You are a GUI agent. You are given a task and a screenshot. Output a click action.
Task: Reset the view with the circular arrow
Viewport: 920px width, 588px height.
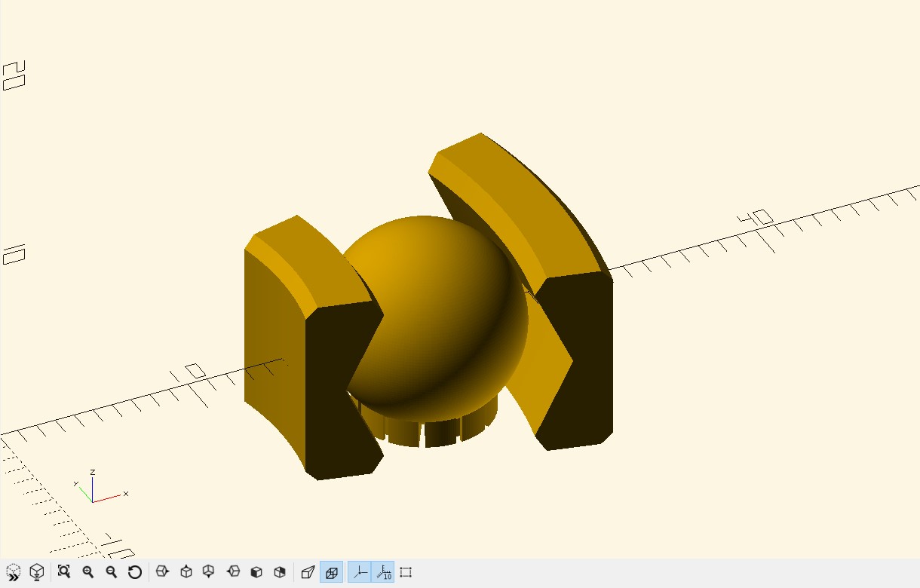[135, 572]
